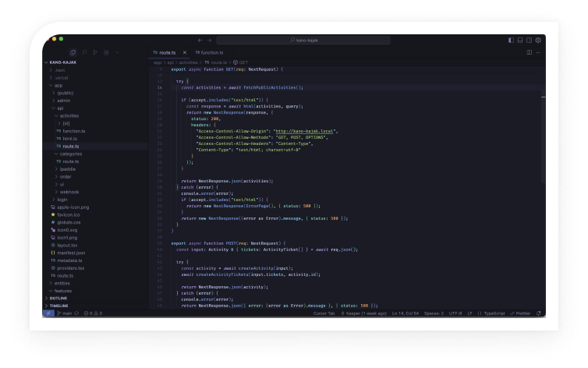The width and height of the screenshot is (588, 368).
Task: Open the Search view icon
Action: (x=83, y=52)
